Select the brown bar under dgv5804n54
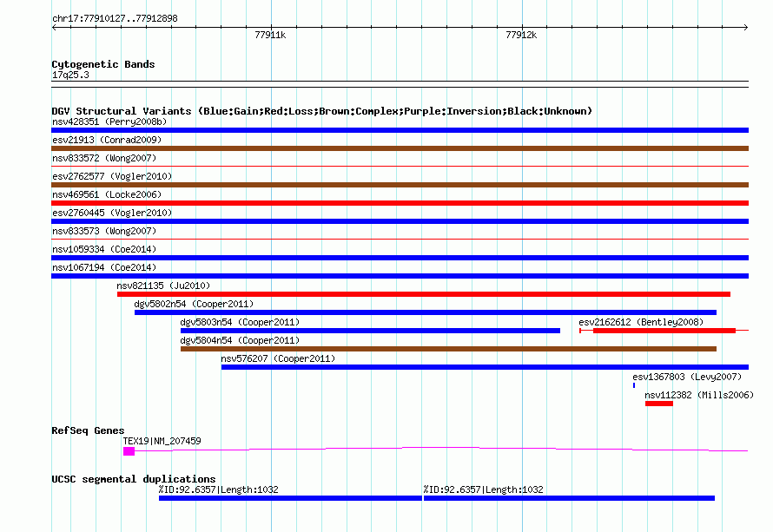 pos(449,349)
